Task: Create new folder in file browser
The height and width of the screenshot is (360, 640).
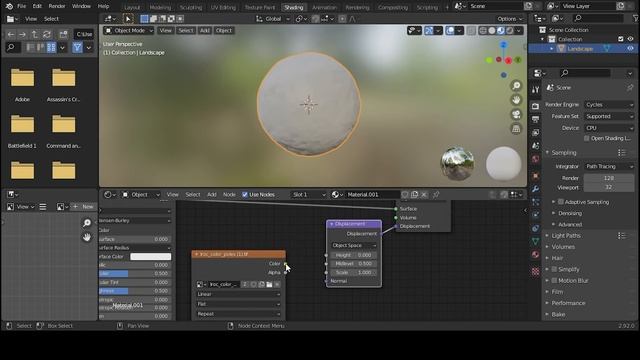Action: (x=63, y=35)
